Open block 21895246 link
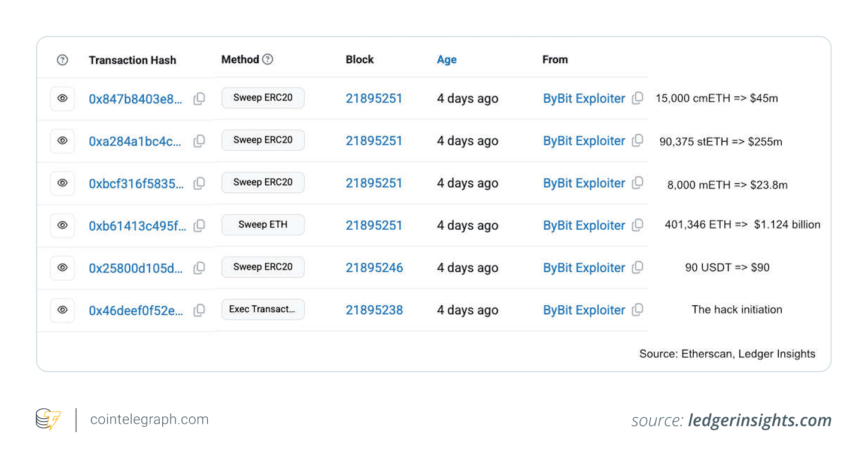 (374, 268)
